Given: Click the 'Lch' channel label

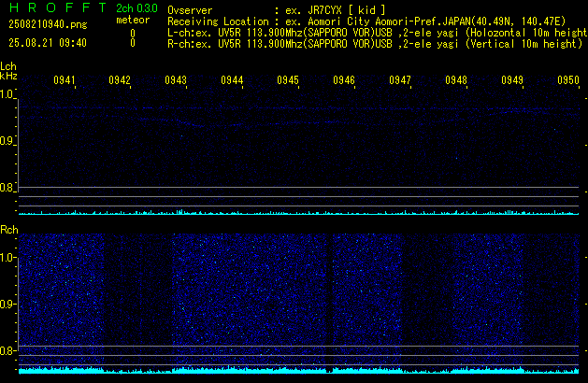Looking at the screenshot, I should pyautogui.click(x=8, y=66).
